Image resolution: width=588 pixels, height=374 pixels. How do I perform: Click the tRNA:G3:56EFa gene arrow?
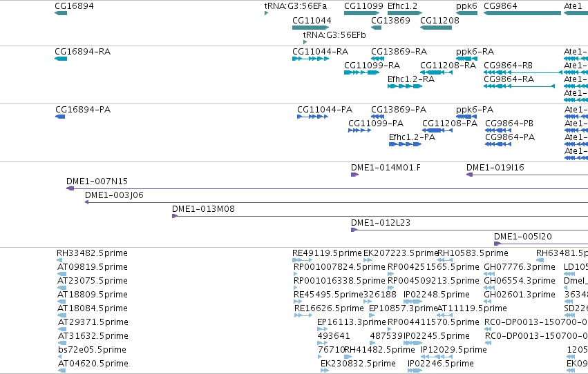(266, 13)
